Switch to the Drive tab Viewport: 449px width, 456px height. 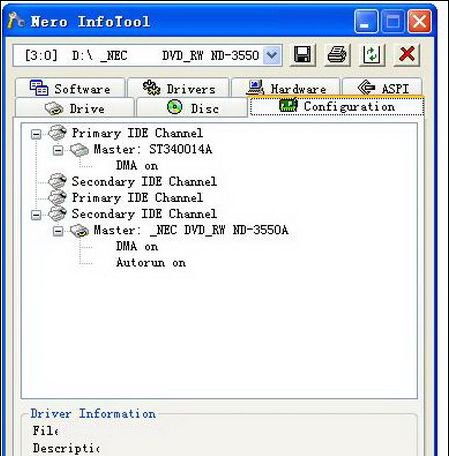(75, 108)
